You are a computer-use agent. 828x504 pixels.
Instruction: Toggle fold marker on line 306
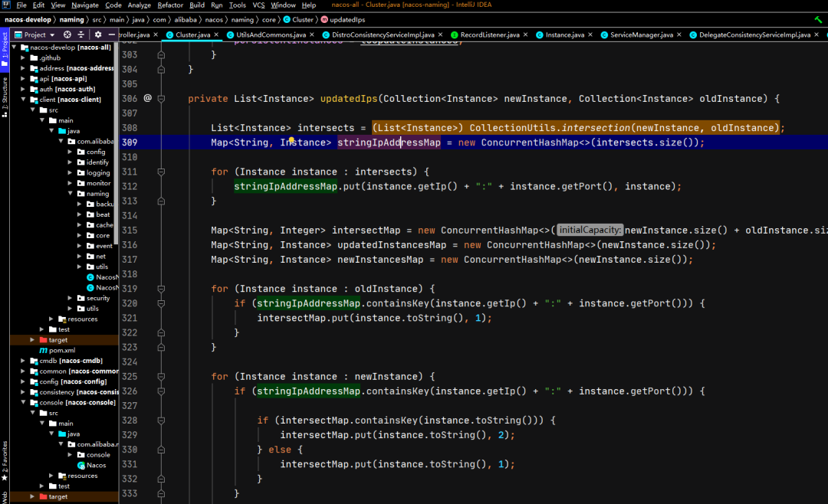coord(161,99)
